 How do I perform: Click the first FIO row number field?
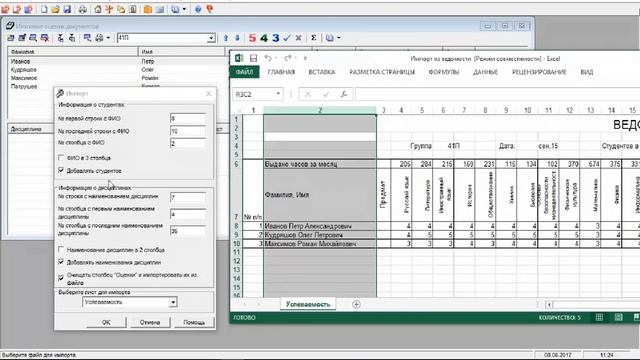188,119
